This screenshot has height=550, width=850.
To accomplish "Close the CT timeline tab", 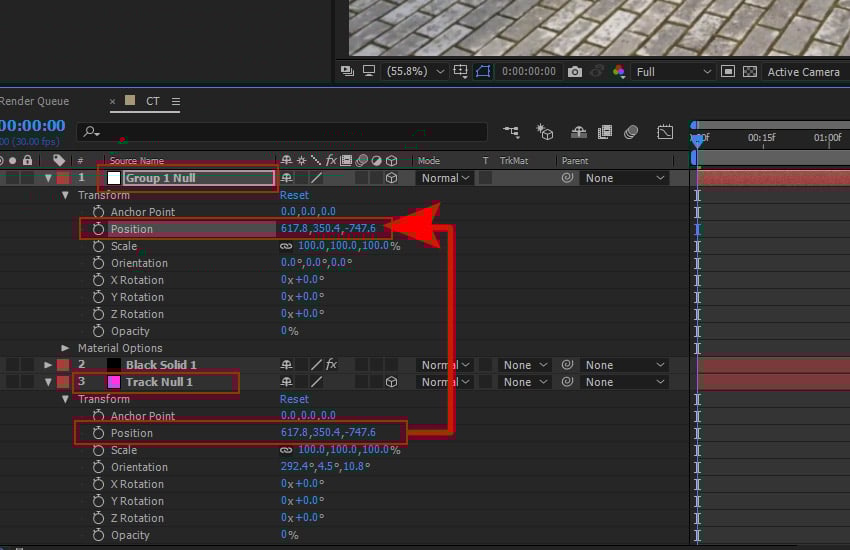I will [112, 101].
